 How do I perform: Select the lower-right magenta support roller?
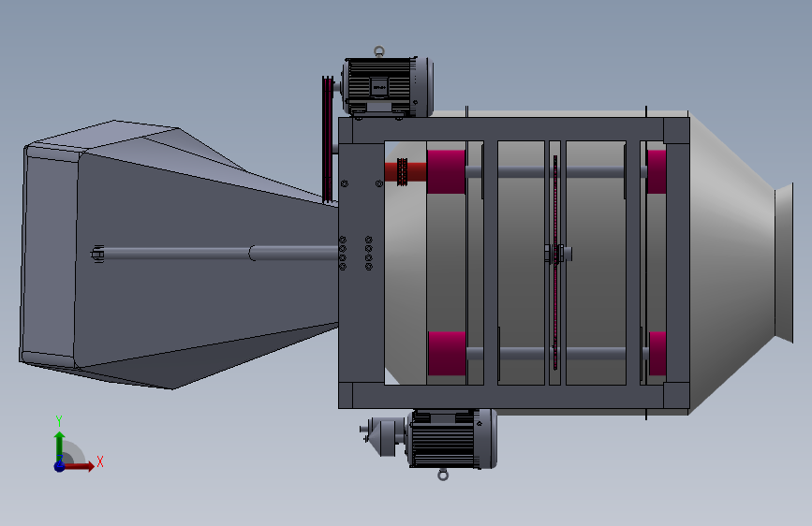[x=657, y=354]
